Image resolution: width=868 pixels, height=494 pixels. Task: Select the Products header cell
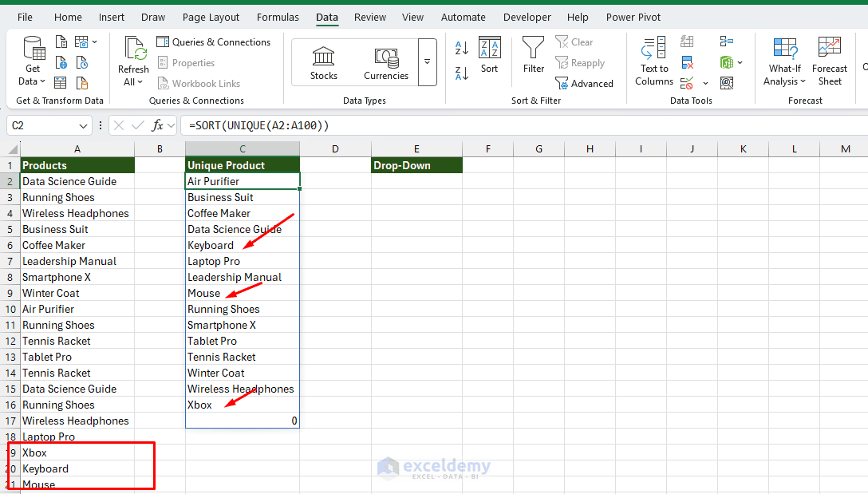(77, 165)
